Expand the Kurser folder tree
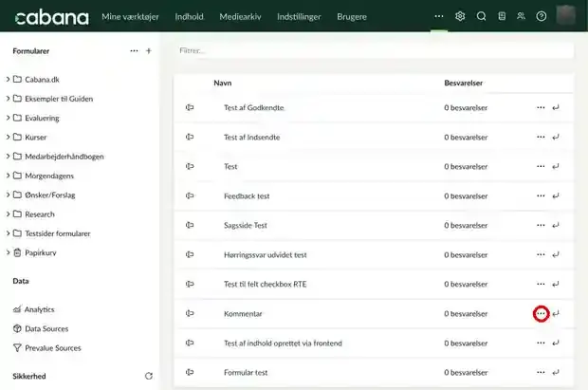 tap(8, 137)
